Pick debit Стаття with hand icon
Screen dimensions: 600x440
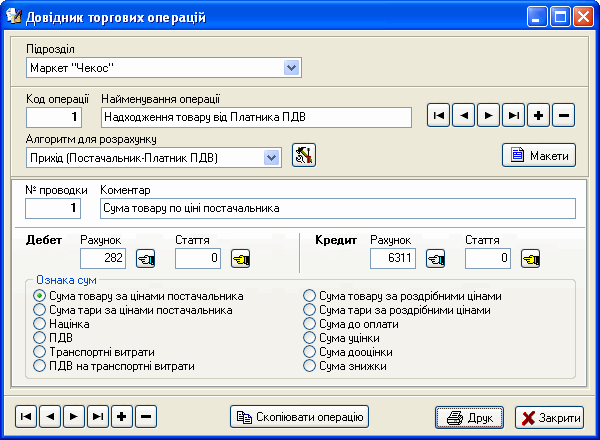pos(241,259)
